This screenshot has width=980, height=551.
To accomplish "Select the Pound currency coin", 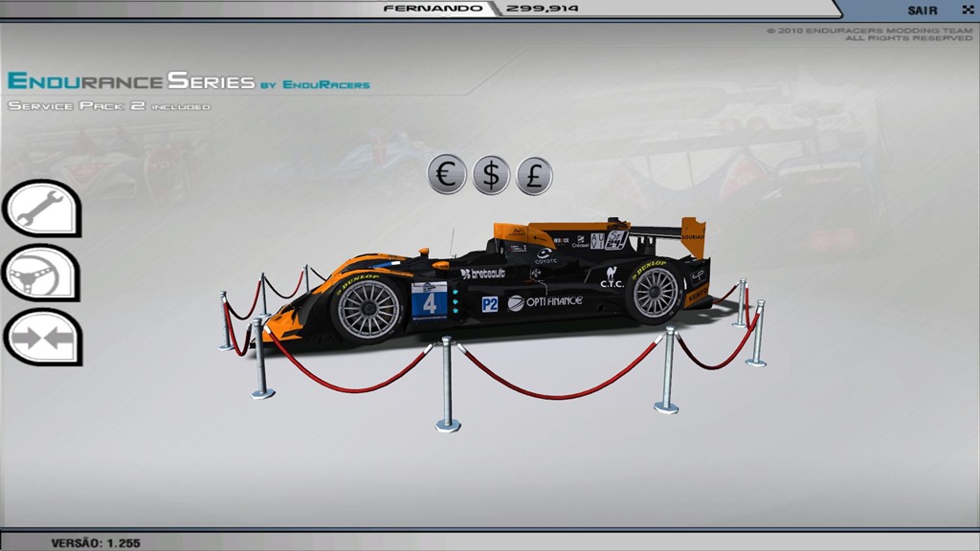I will pyautogui.click(x=534, y=176).
